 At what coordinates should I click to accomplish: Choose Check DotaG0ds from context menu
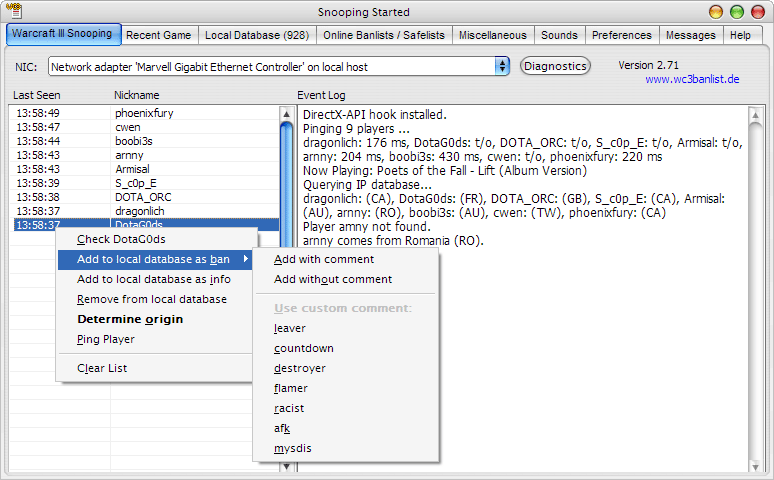(x=156, y=239)
